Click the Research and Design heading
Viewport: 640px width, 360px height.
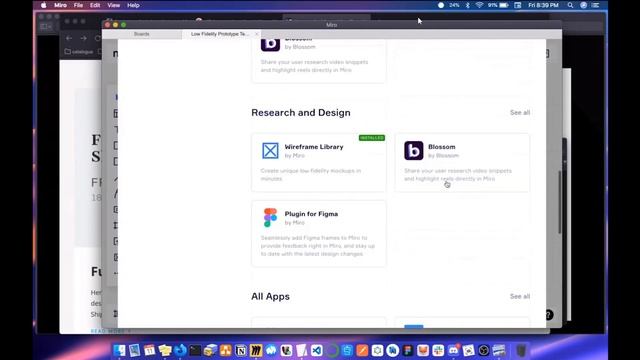pyautogui.click(x=301, y=113)
